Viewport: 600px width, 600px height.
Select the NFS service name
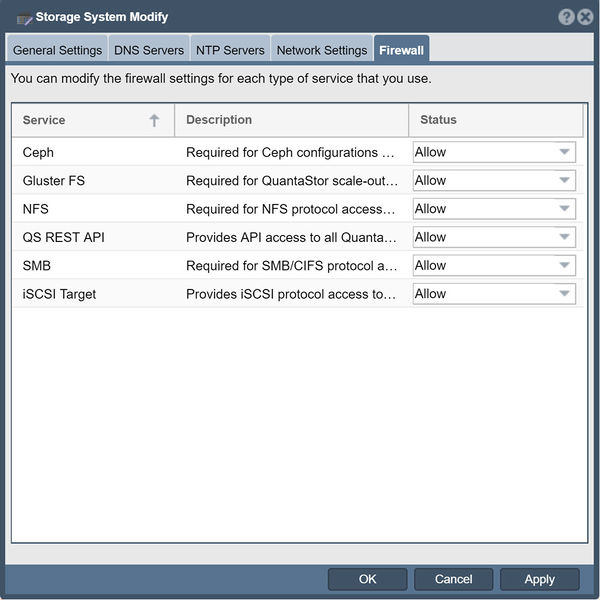(x=36, y=209)
